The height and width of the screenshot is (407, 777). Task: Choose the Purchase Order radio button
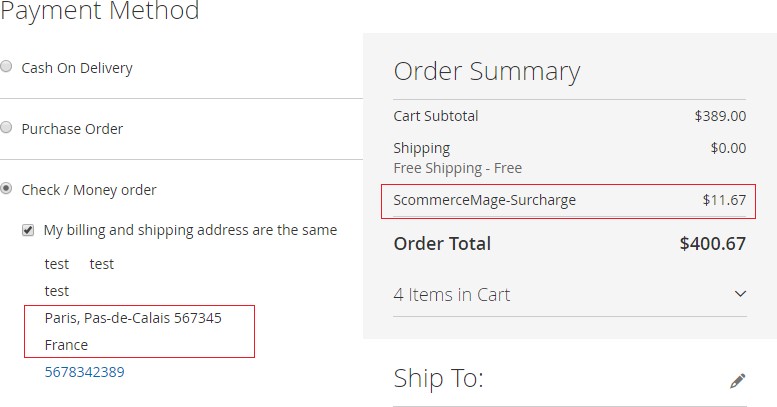[7, 128]
